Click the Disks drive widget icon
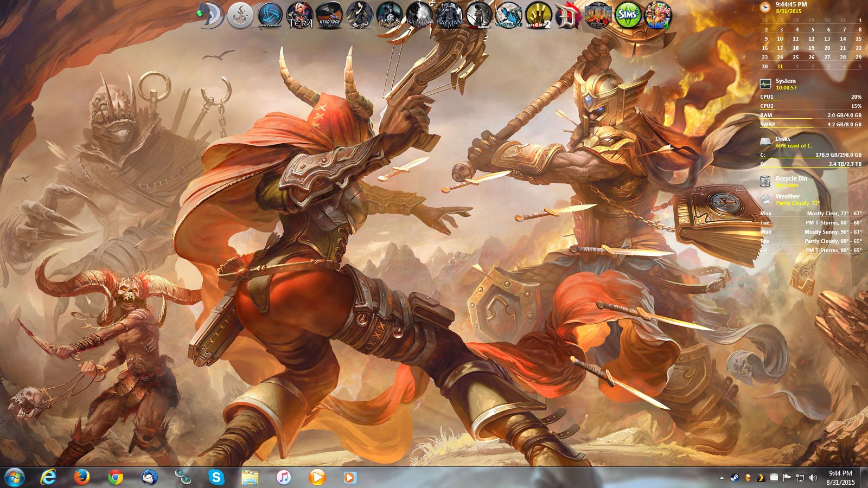This screenshot has height=488, width=868. point(765,142)
